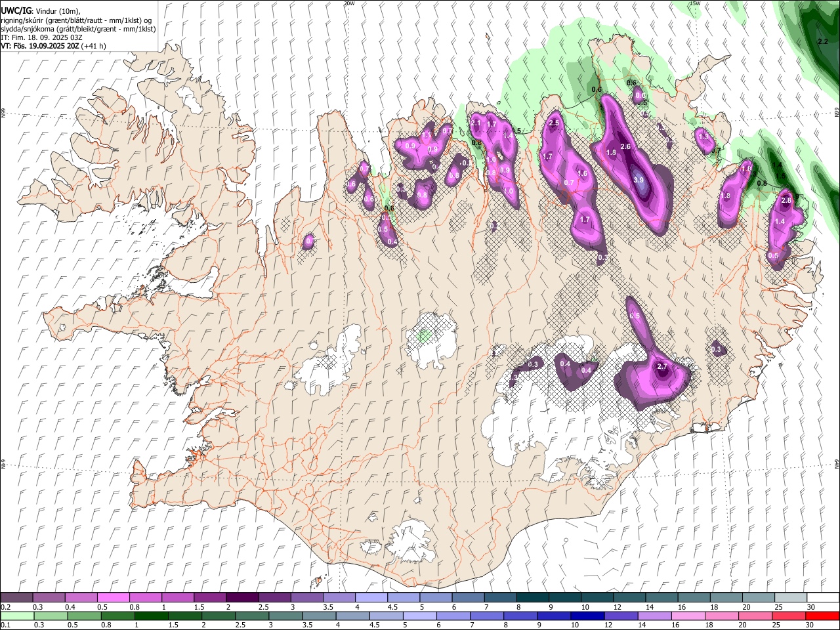Click the dark mauve 0.2 snow-scale swatch
Viewport: 840px width, 630px height.
coord(17,598)
